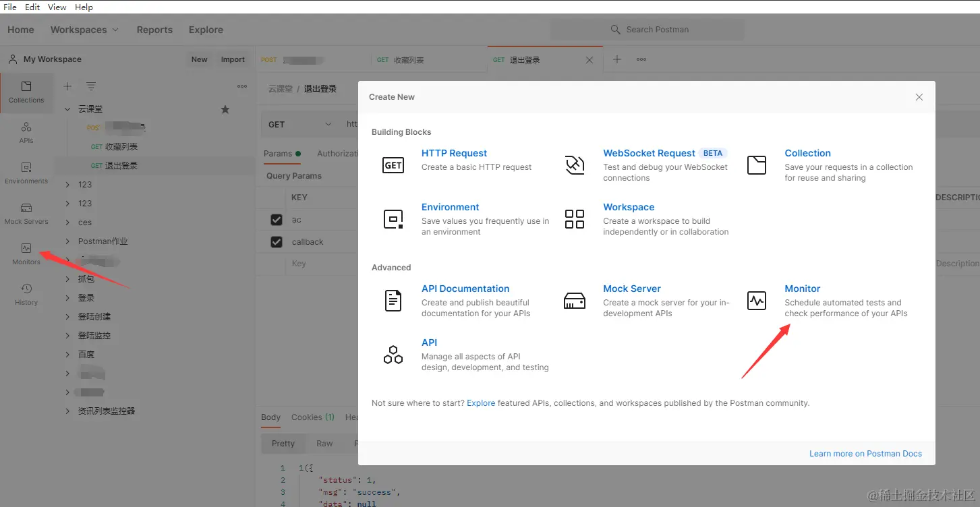Switch to the APIs sidebar panel
The image size is (980, 507).
[26, 133]
